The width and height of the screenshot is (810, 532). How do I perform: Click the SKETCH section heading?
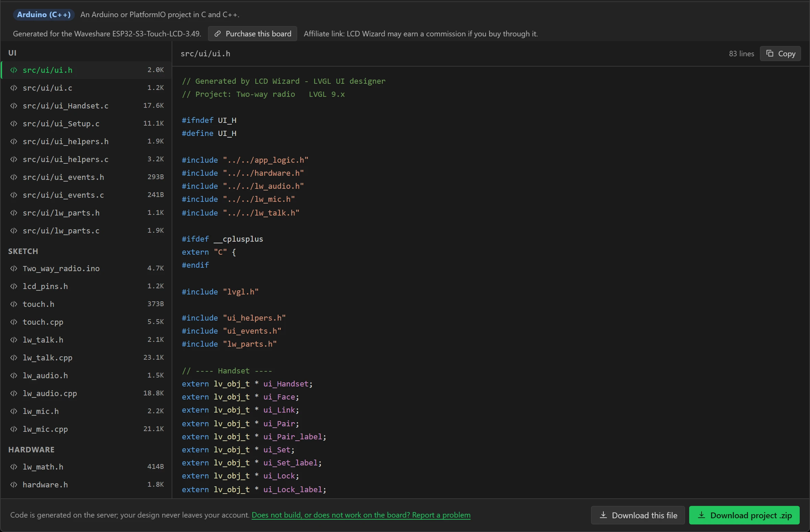[x=23, y=251]
